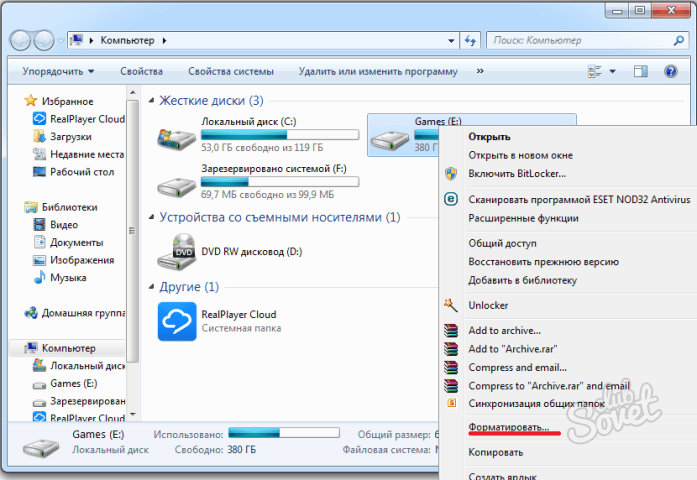Open the Упорядочить dropdown menu

[58, 72]
